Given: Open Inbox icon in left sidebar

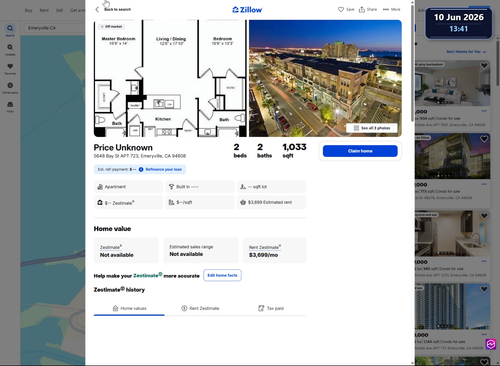Looking at the screenshot, I should (x=10, y=104).
